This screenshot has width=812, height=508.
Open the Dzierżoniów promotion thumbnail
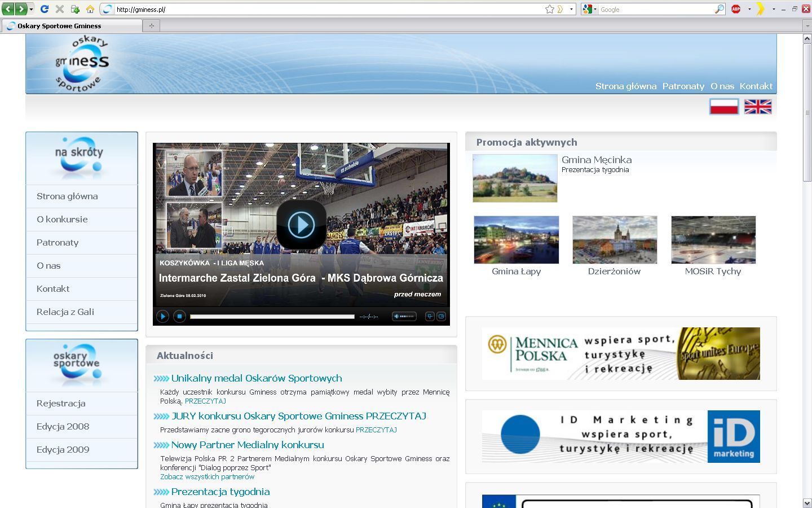coord(615,240)
